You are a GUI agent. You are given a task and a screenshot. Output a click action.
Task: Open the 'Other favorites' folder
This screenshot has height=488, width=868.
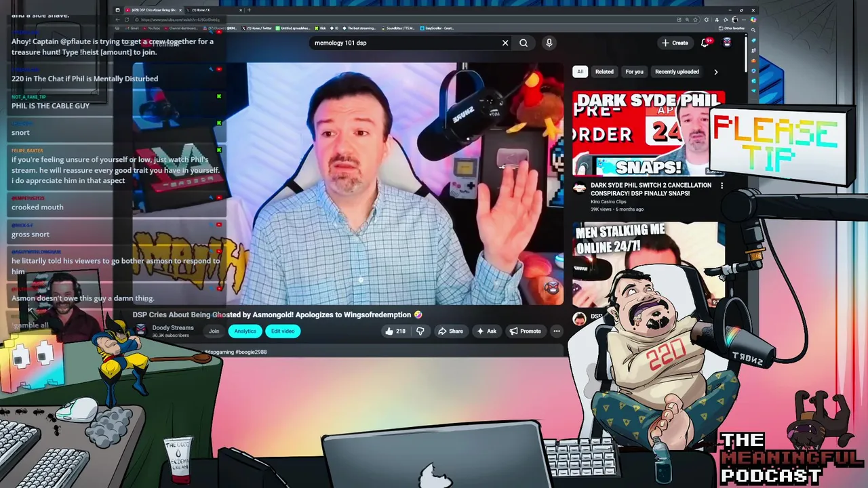[731, 28]
